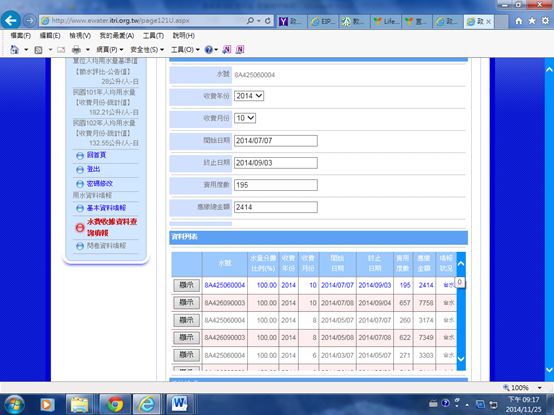554x415 pixels.
Task: Open the Windows Start orb
Action: pos(14,404)
